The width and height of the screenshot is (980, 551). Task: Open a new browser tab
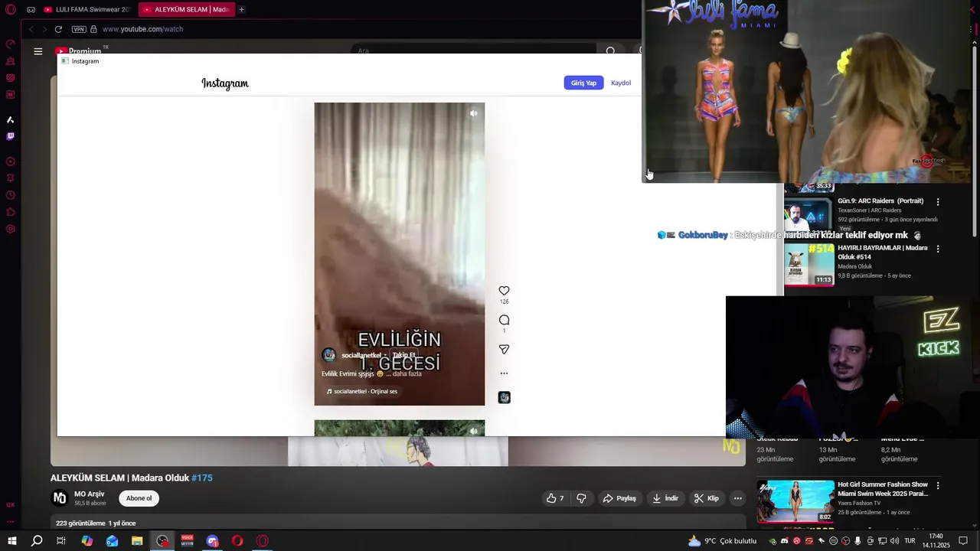click(241, 10)
